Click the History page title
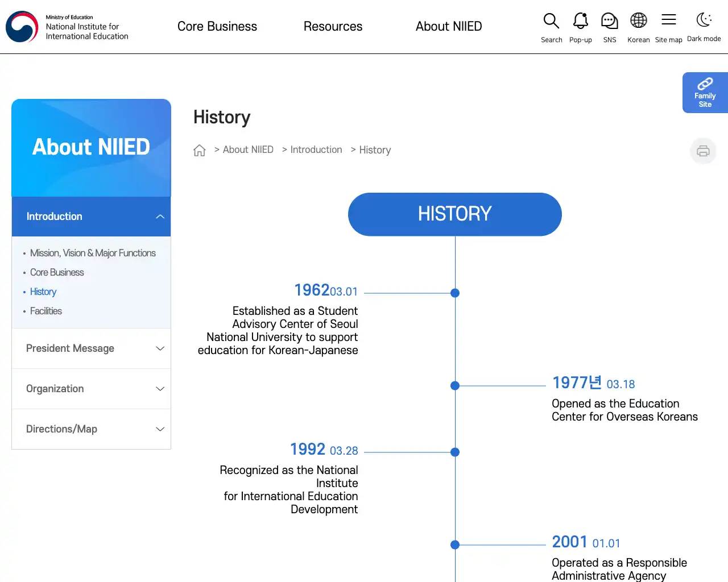Screen dimensions: 728x582 pos(222,117)
